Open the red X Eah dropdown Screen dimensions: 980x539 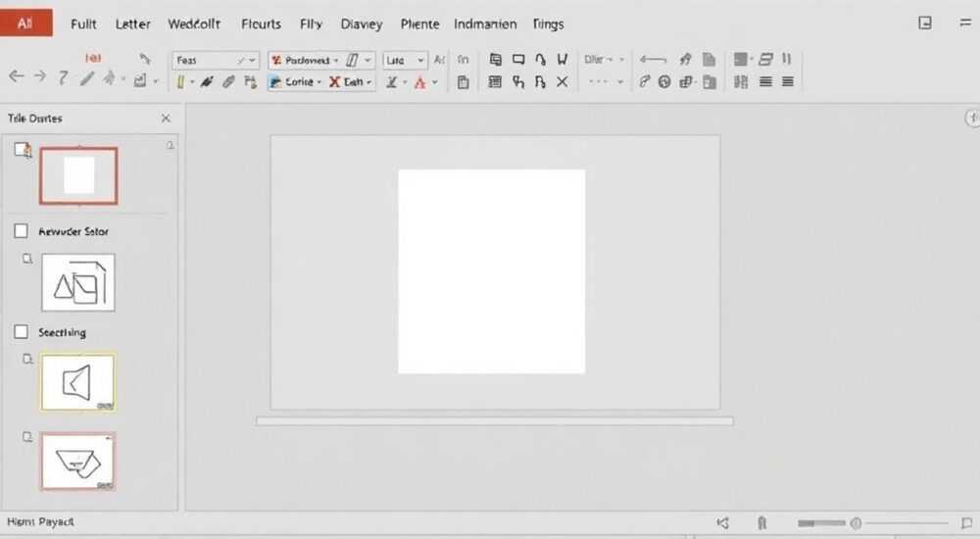coord(350,82)
